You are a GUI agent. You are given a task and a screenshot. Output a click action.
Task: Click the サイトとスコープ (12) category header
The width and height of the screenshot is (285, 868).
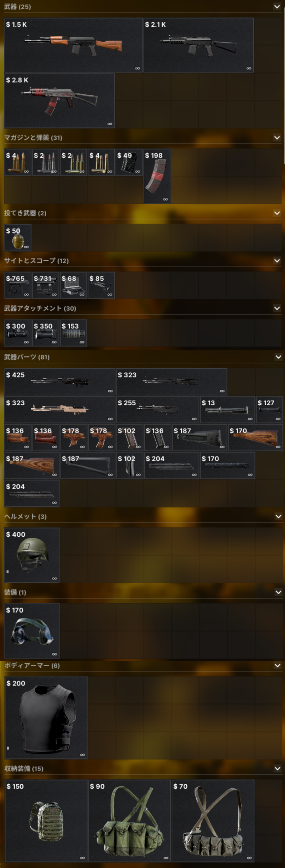pyautogui.click(x=36, y=261)
